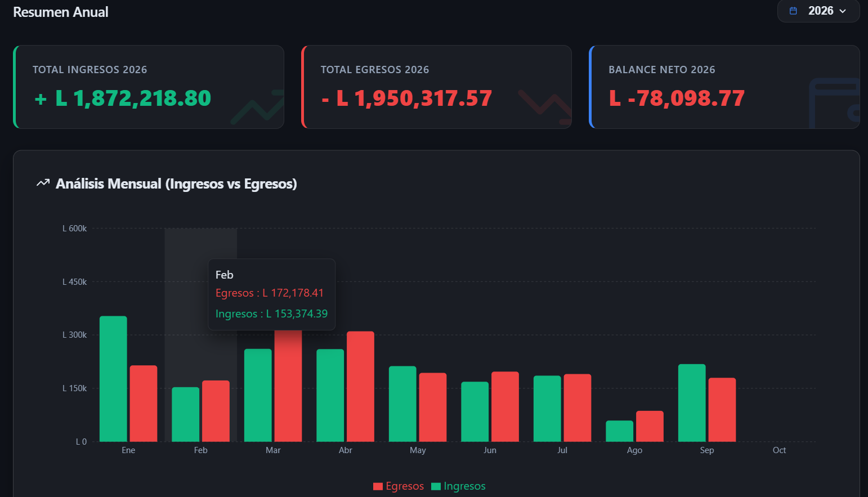Click the green Ene ingresos bar
This screenshot has width=868, height=497.
[x=113, y=379]
